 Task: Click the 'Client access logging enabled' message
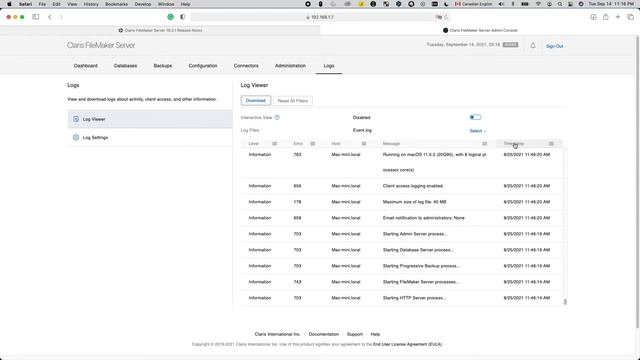(x=413, y=186)
